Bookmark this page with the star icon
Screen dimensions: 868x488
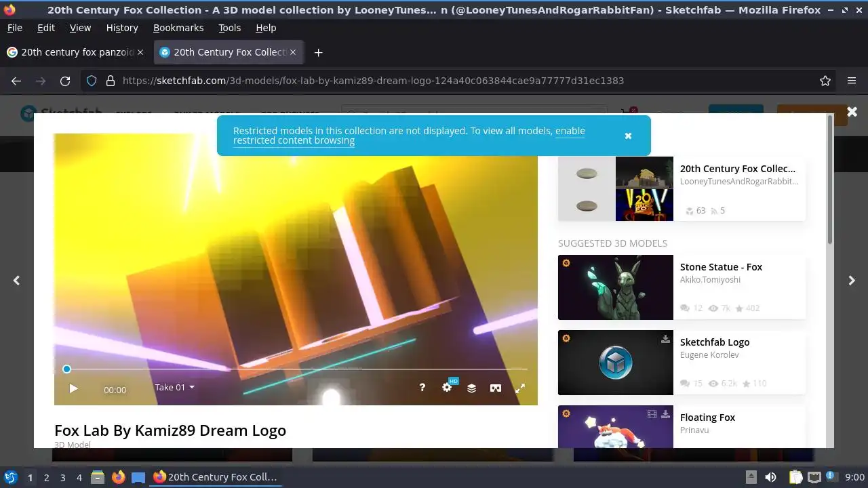click(825, 81)
